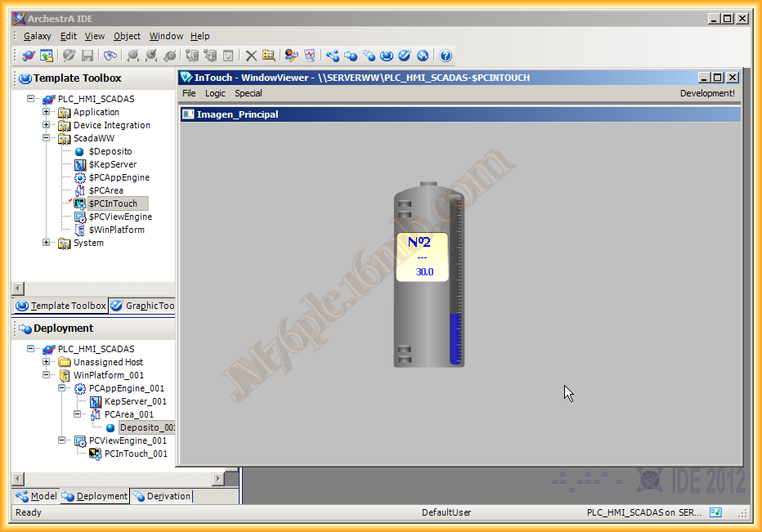
Task: Click the Connect to Galaxy toolbar icon
Action: [29, 56]
